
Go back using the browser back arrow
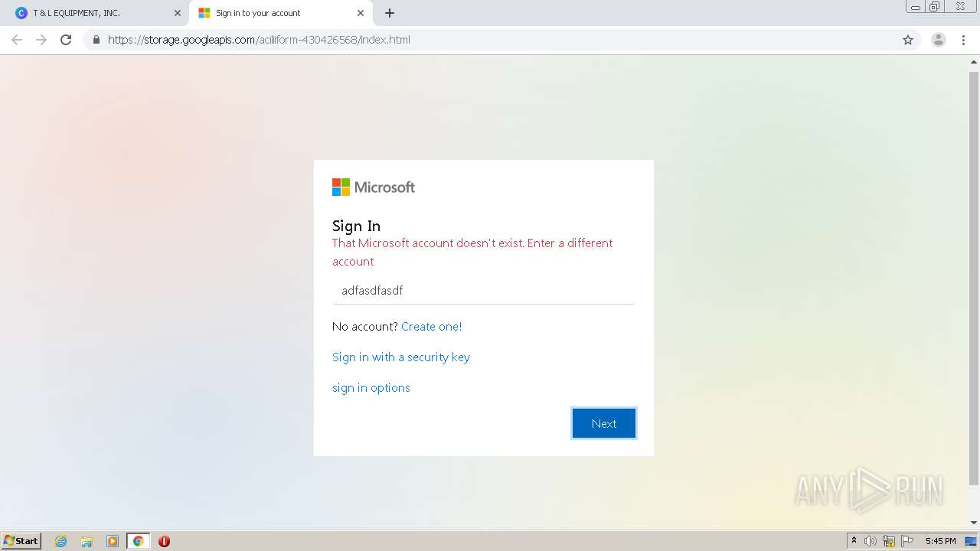pyautogui.click(x=17, y=40)
